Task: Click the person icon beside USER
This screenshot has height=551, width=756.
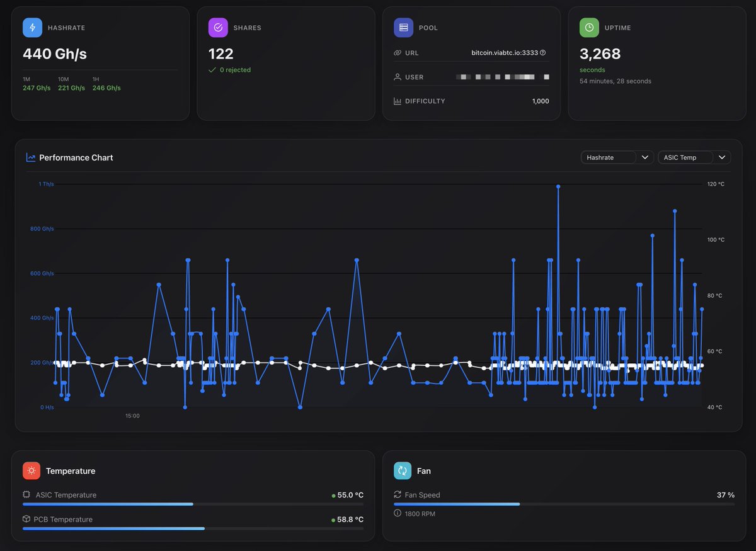Action: pos(398,77)
